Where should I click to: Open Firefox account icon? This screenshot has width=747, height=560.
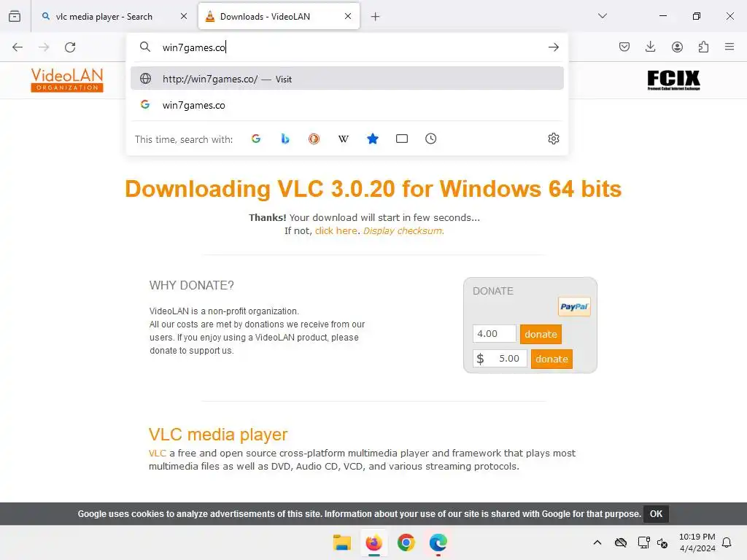[677, 47]
